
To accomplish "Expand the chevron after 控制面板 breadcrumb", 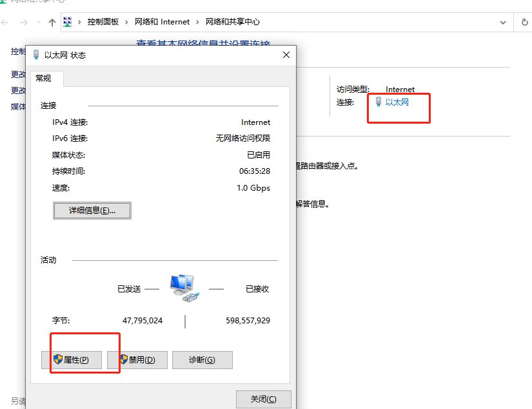I will (x=127, y=22).
